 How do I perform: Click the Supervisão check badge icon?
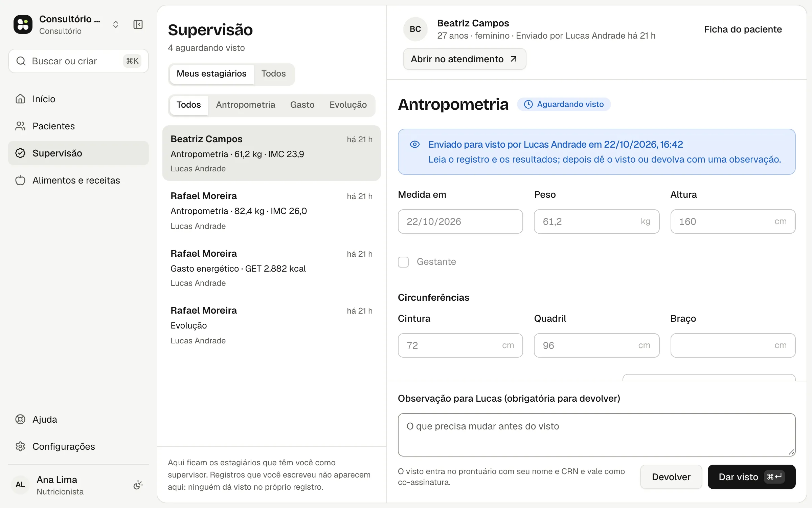20,153
